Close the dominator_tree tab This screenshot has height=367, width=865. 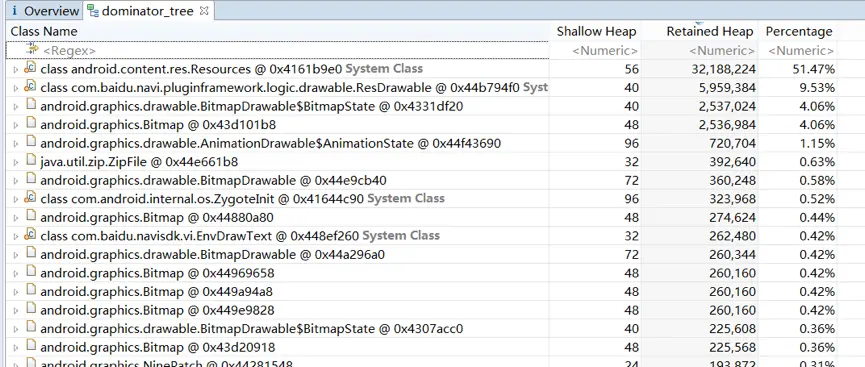204,10
